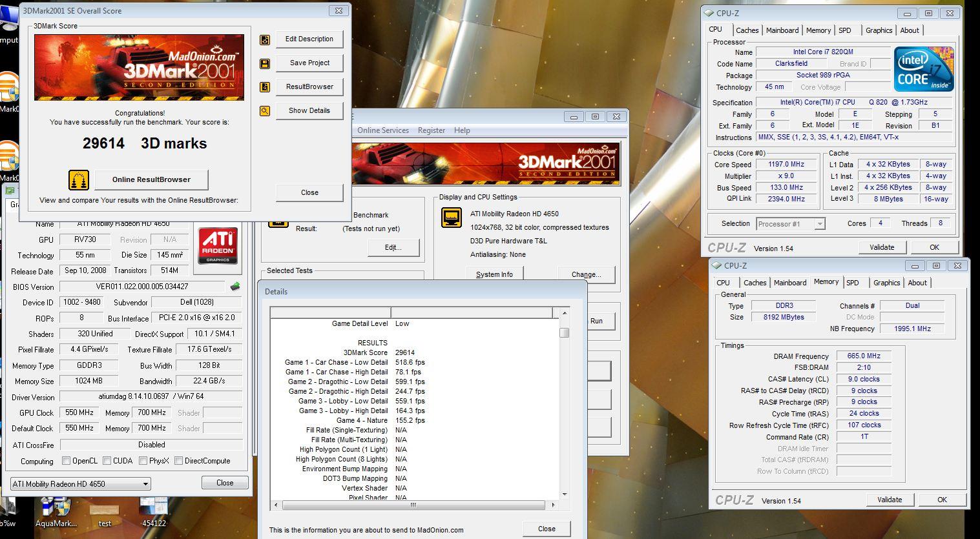Close the Overall Score dialog via Close button

[309, 192]
